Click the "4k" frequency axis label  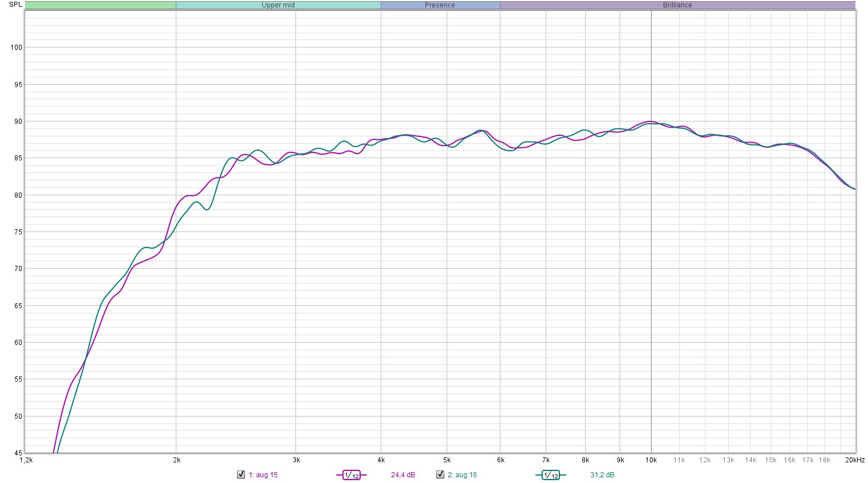pyautogui.click(x=381, y=460)
